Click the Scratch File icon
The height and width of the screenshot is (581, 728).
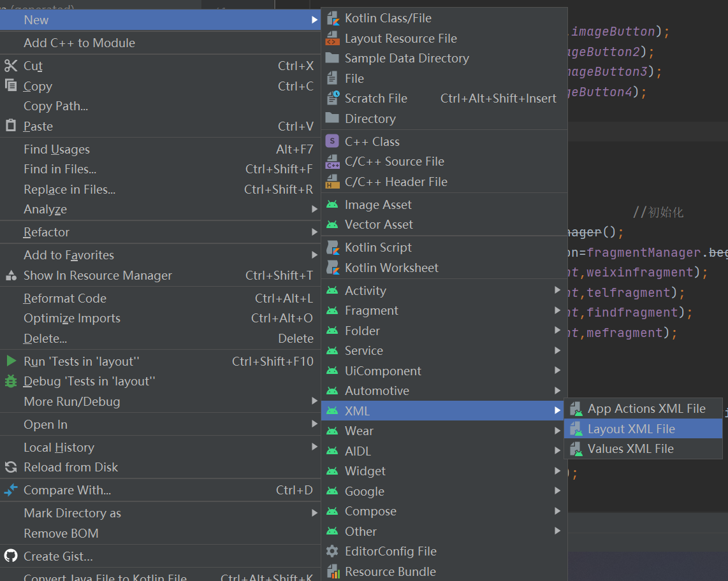pos(332,98)
